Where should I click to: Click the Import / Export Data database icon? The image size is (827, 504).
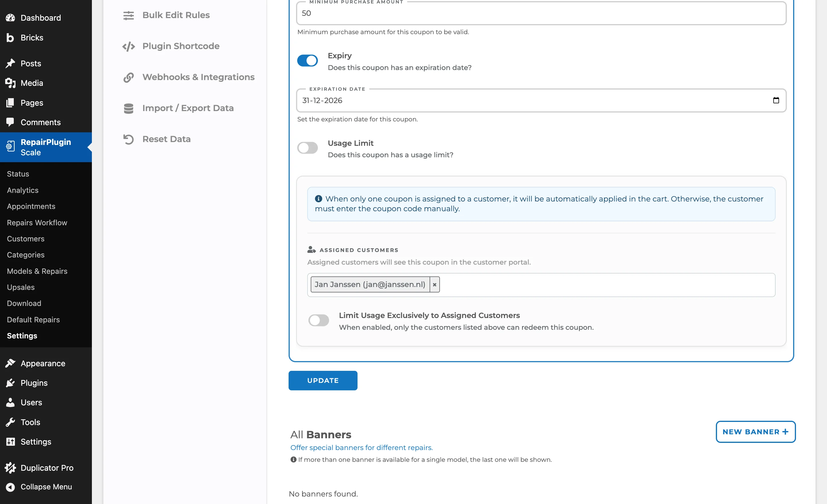(129, 108)
